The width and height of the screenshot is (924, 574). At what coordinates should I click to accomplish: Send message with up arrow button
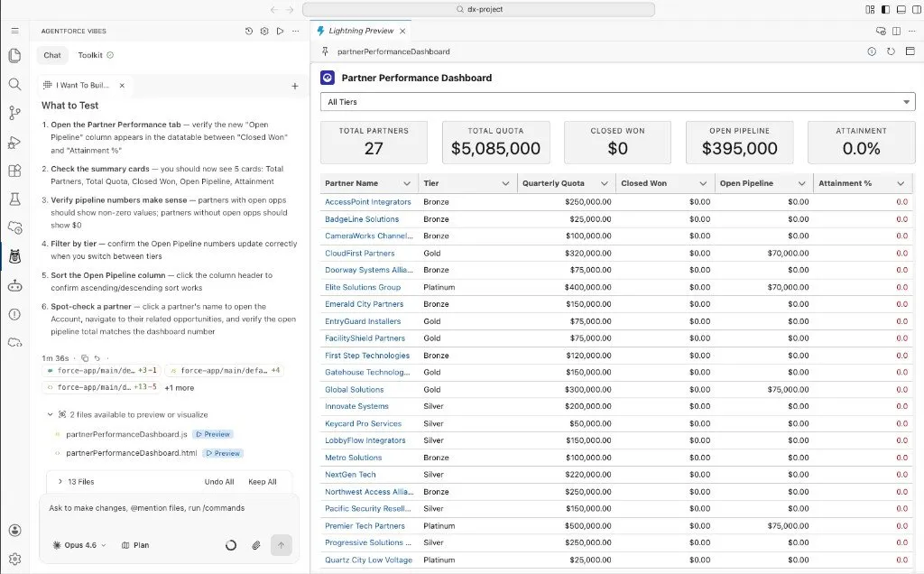[282, 545]
